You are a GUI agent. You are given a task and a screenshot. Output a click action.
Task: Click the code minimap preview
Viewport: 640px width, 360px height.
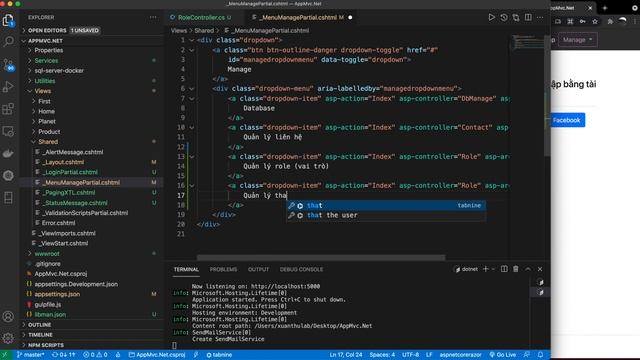[527, 42]
